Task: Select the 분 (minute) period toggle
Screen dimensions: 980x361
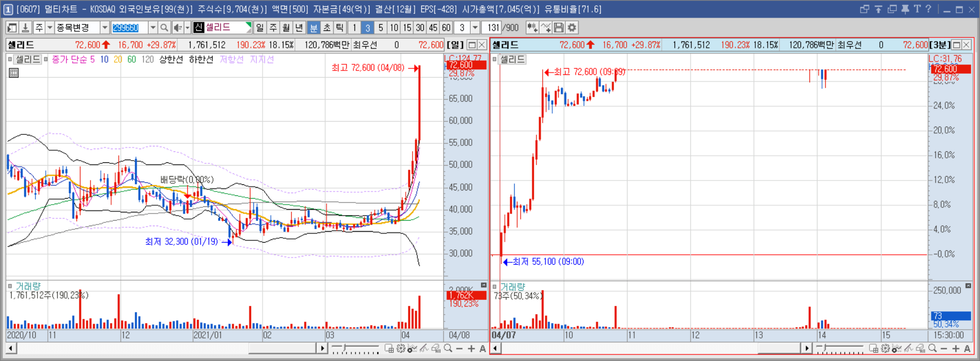Action: click(314, 28)
